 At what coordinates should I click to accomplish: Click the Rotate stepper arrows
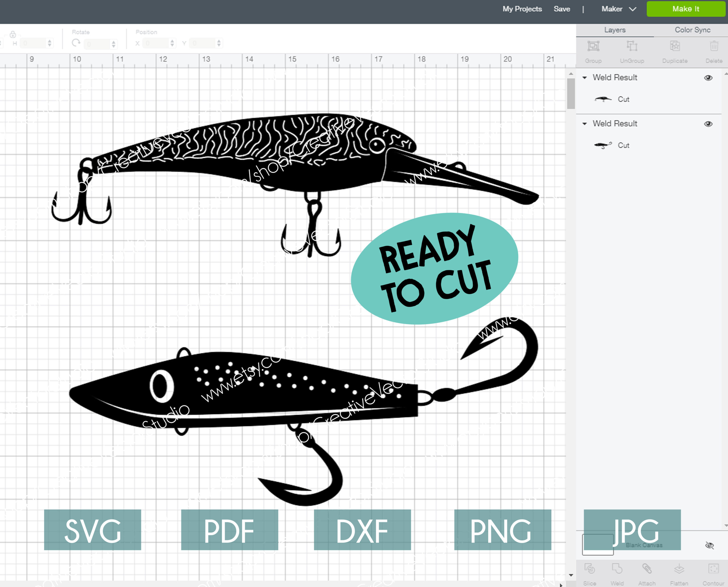pyautogui.click(x=113, y=44)
